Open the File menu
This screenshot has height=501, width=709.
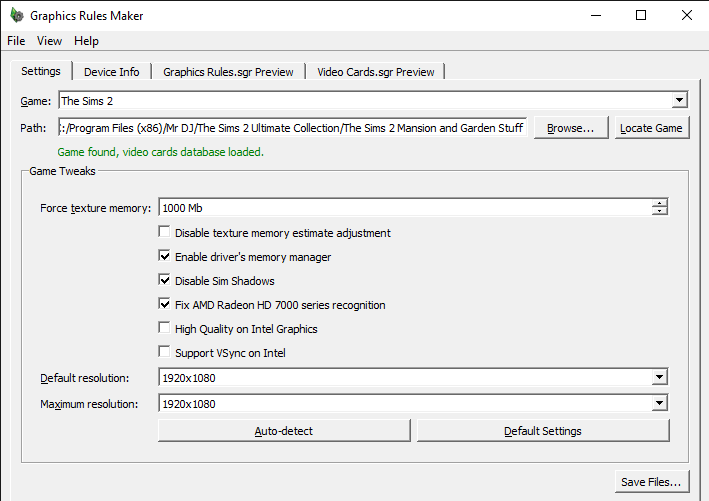(x=16, y=41)
